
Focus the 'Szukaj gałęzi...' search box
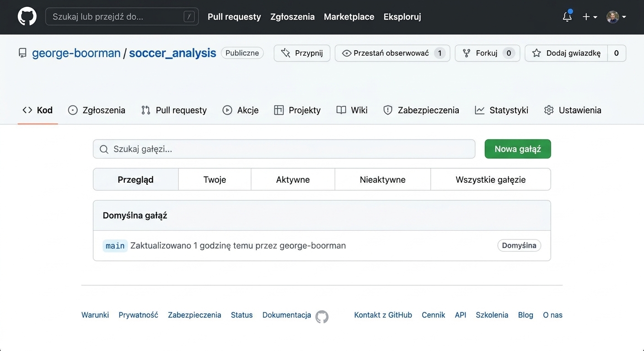click(x=284, y=149)
